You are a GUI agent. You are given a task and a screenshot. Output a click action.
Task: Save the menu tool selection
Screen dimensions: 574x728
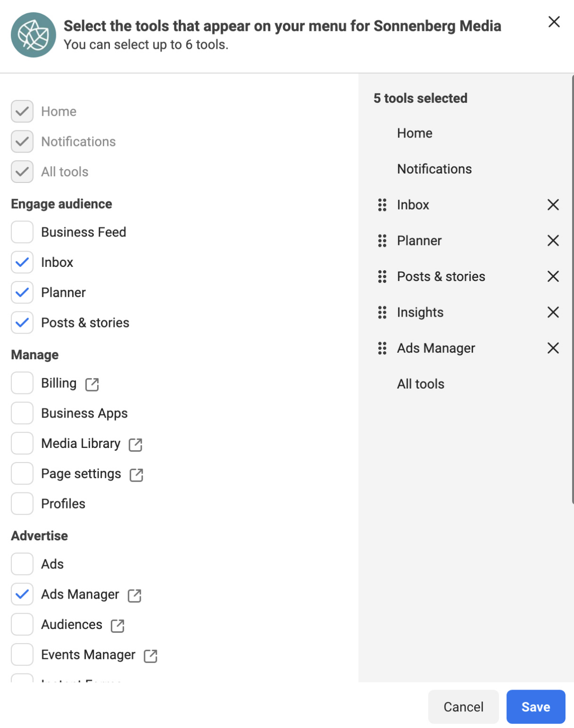tap(535, 707)
